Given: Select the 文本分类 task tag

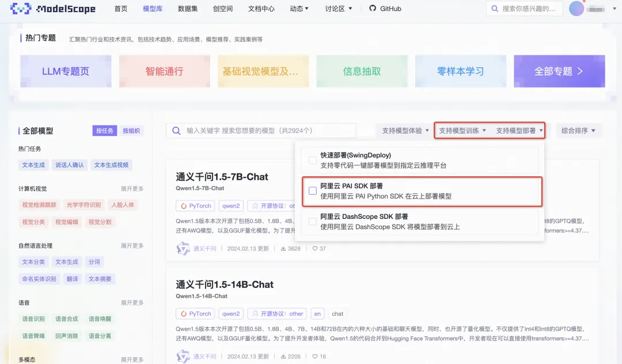Looking at the screenshot, I should 33,261.
